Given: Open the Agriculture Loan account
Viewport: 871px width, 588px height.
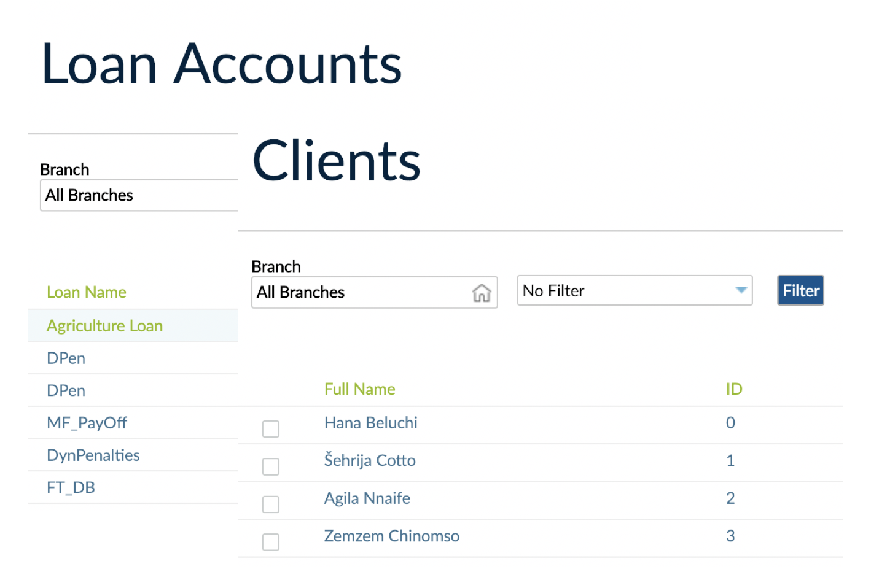Looking at the screenshot, I should coord(104,326).
